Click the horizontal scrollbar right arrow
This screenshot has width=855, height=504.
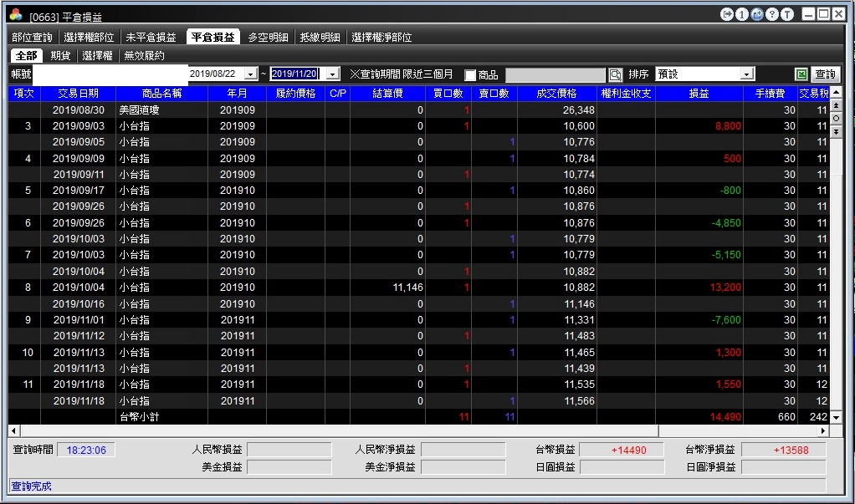click(x=823, y=431)
